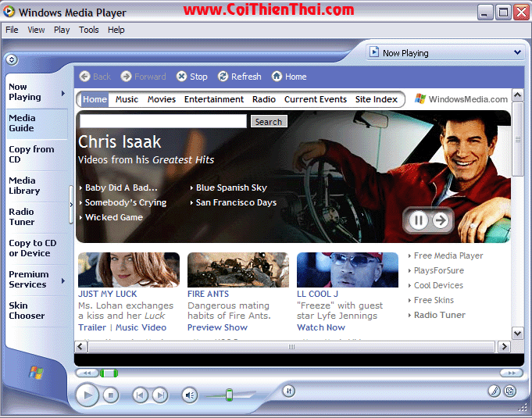This screenshot has height=418, width=532.
Task: Click the Play button
Action: point(87,395)
